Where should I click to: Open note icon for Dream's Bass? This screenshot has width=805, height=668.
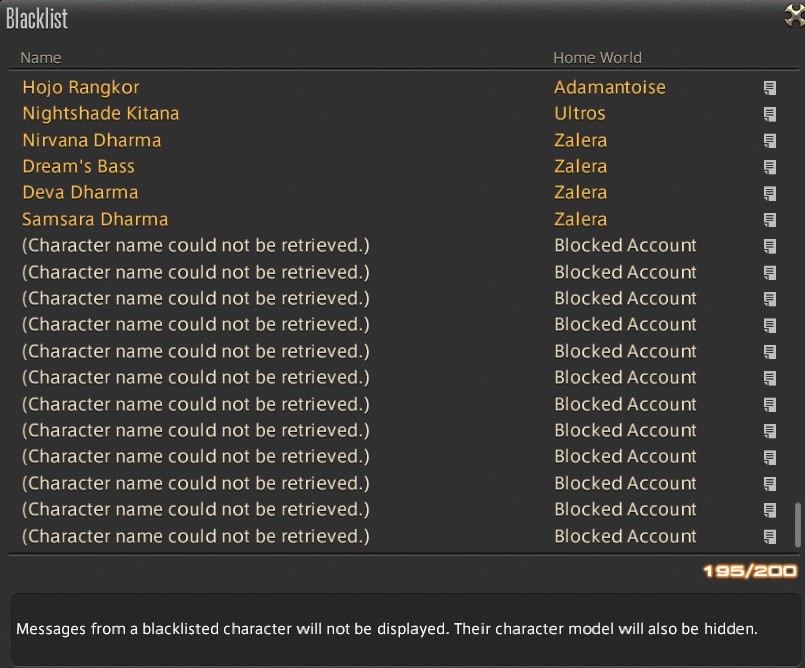(770, 167)
